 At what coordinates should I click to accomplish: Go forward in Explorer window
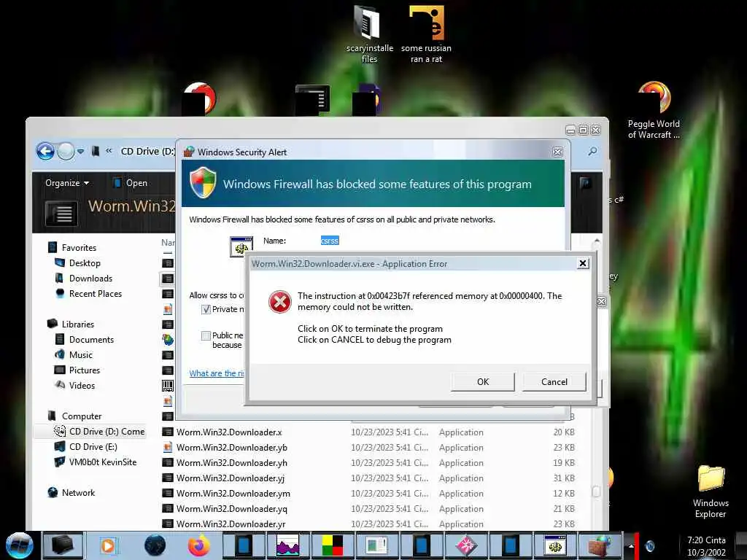[x=66, y=152]
